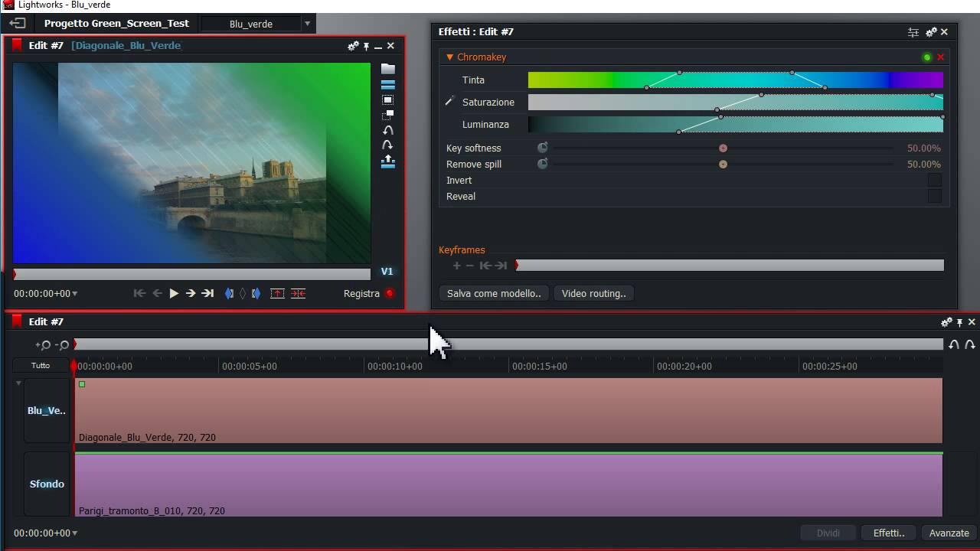Click the blue stacked-bars icon in viewer
The width and height of the screenshot is (980, 551).
click(x=388, y=85)
